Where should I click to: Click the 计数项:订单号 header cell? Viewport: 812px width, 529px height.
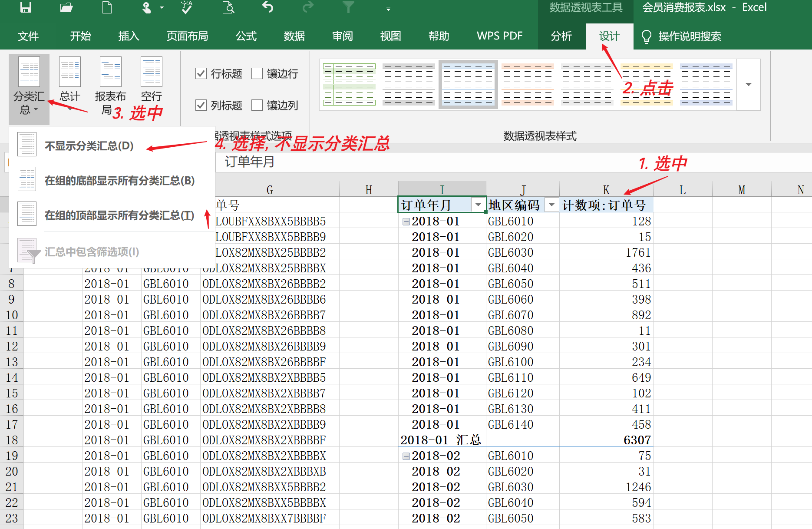click(x=606, y=205)
